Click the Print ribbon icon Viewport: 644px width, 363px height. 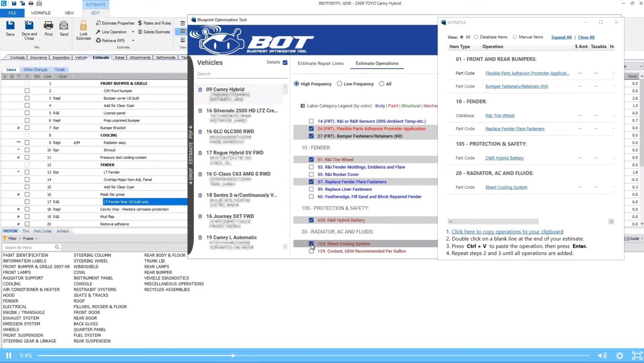49,26
